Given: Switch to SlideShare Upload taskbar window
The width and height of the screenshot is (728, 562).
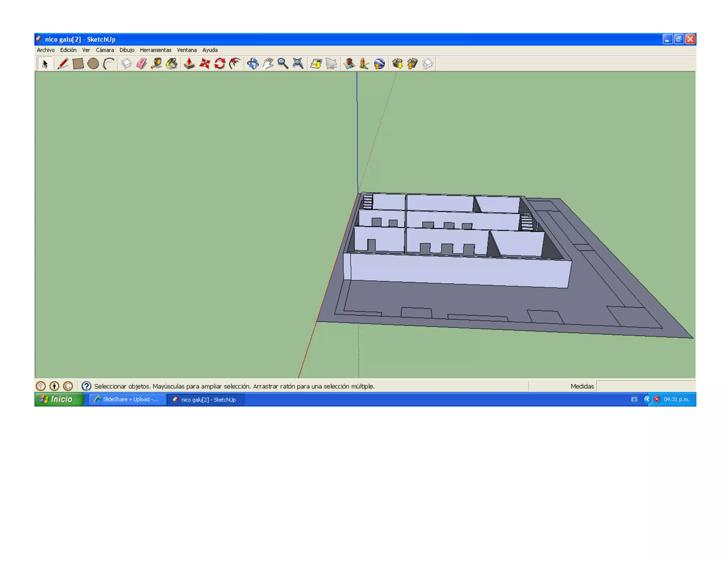Looking at the screenshot, I should tap(127, 399).
